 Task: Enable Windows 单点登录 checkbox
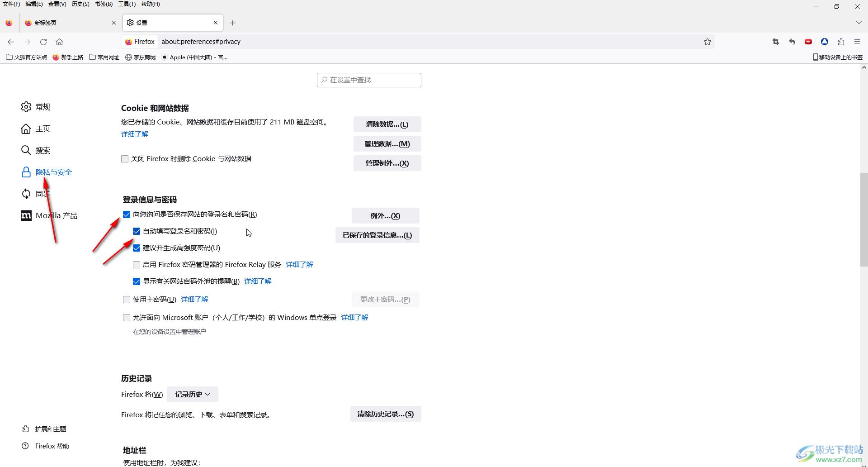click(127, 318)
